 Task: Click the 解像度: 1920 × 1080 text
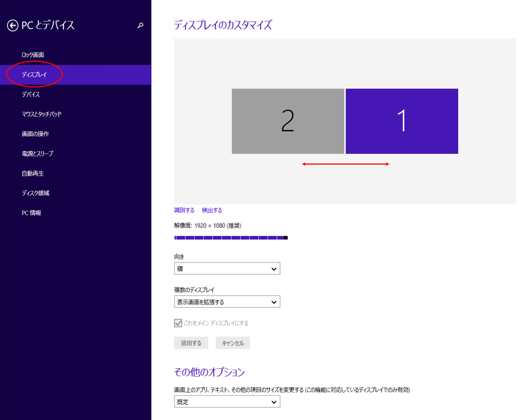tap(207, 226)
